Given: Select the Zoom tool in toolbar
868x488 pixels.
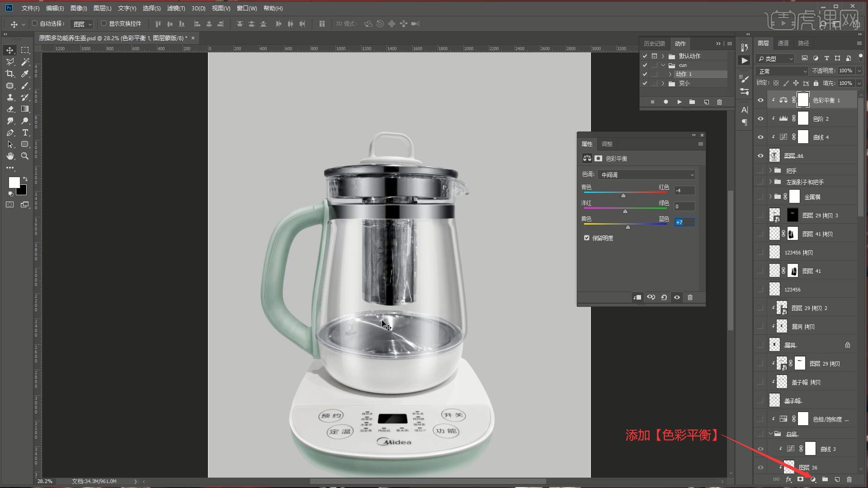Looking at the screenshot, I should tap(25, 156).
